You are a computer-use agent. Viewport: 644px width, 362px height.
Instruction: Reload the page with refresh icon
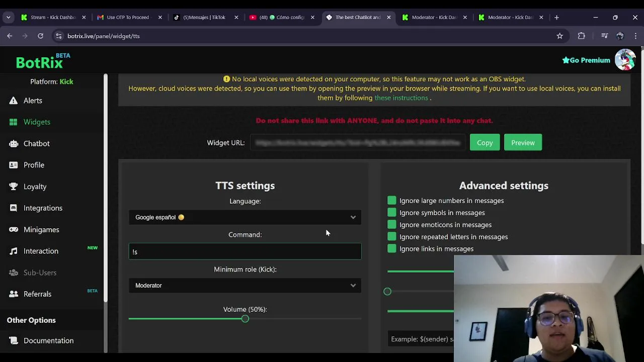pos(40,36)
